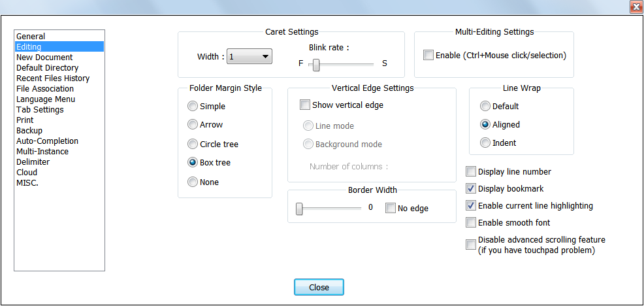This screenshot has height=306, width=644.
Task: Open the caret Width dropdown
Action: [x=250, y=57]
